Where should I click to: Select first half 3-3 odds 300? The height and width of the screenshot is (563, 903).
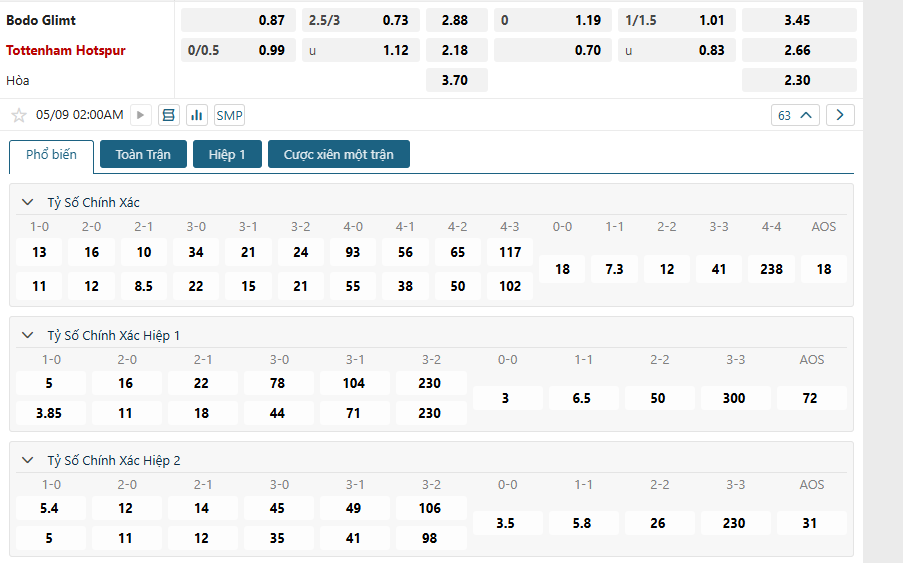[x=734, y=398]
